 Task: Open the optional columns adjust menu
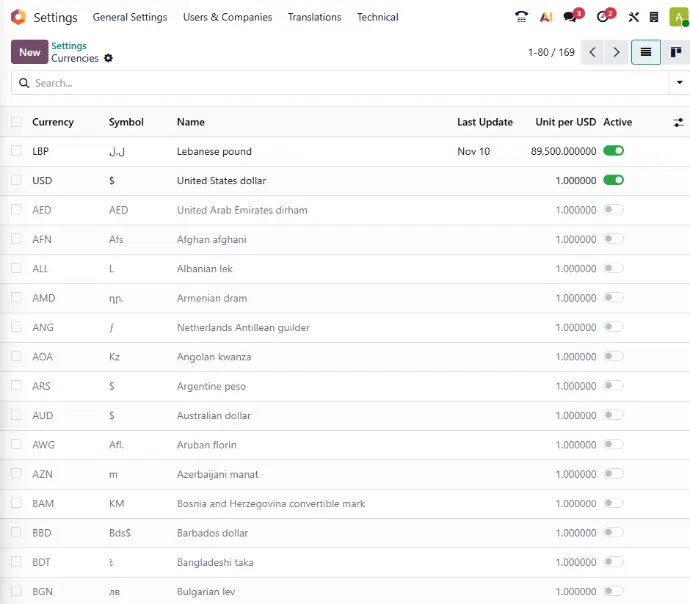678,122
